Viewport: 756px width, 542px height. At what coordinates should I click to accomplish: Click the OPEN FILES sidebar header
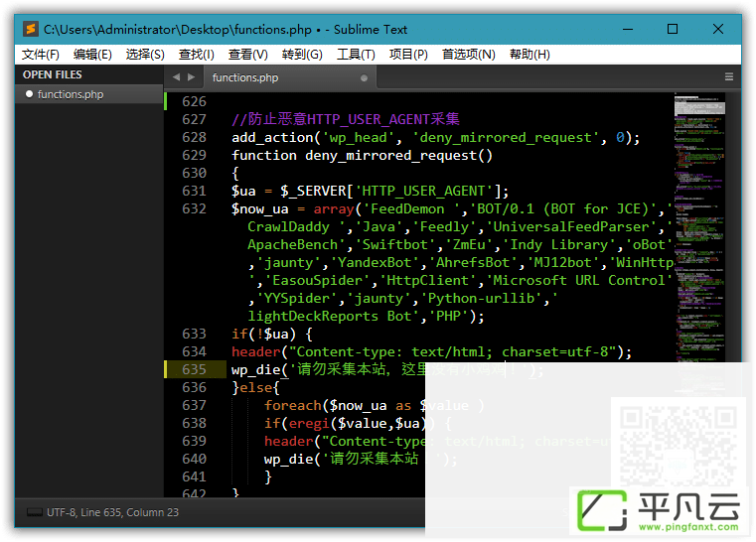pyautogui.click(x=52, y=74)
